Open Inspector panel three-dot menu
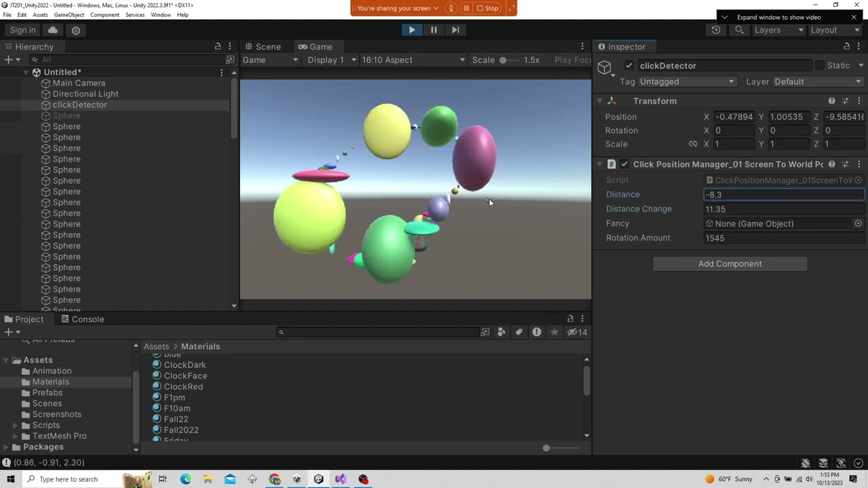 pyautogui.click(x=859, y=46)
